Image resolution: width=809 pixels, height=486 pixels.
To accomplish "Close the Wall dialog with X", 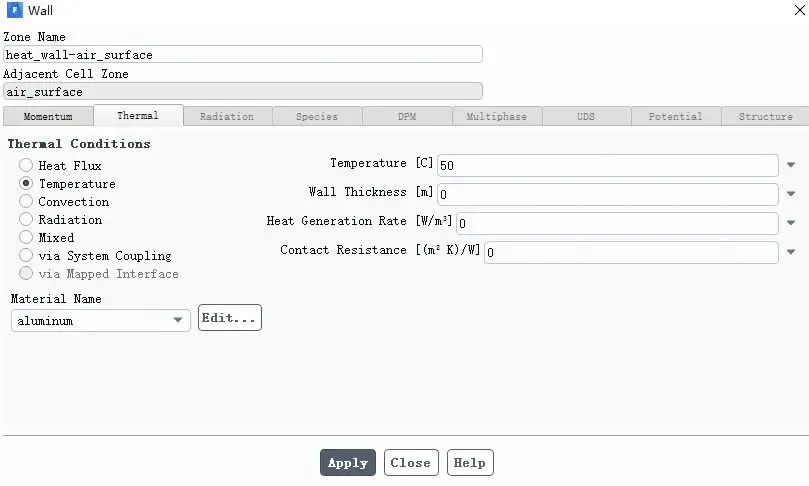I will [x=799, y=10].
